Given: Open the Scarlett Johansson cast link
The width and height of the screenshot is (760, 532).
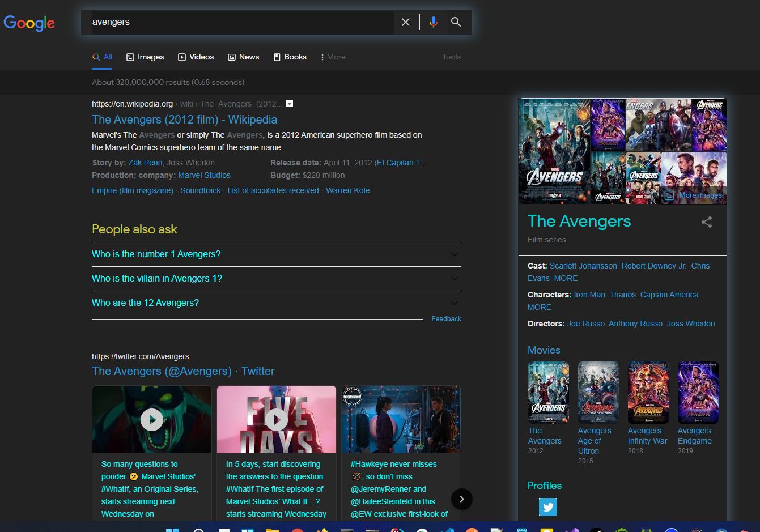Looking at the screenshot, I should (583, 266).
